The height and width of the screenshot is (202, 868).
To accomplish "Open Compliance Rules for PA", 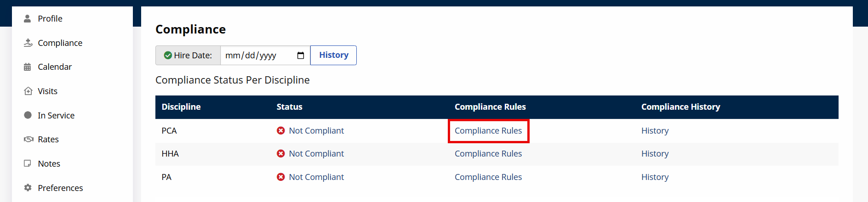I will (488, 177).
